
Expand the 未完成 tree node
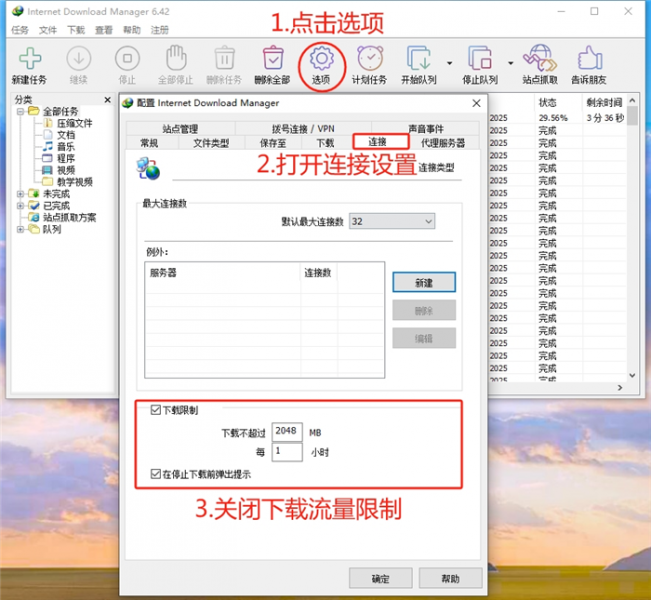(20, 193)
